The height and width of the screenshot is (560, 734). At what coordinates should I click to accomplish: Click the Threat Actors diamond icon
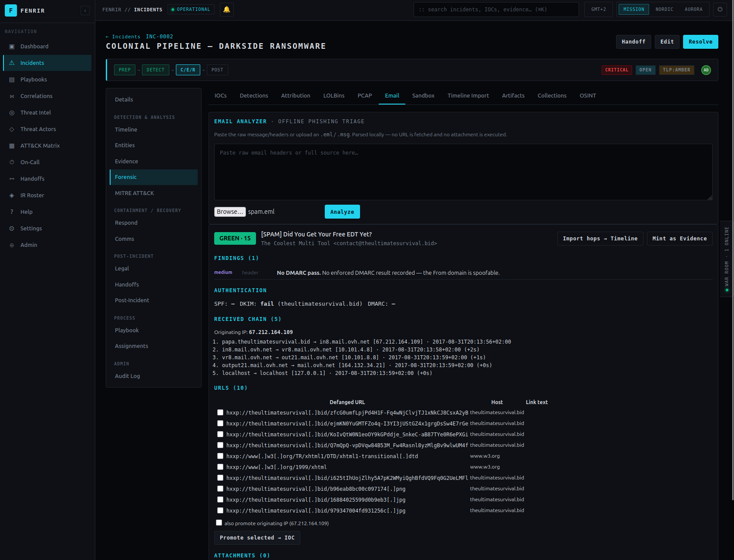12,129
